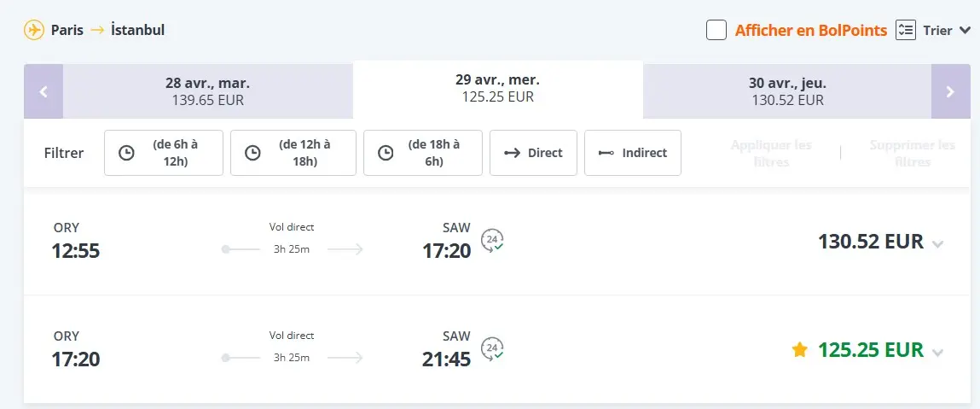Select the 30 avr., jeu. date tab

tap(787, 91)
